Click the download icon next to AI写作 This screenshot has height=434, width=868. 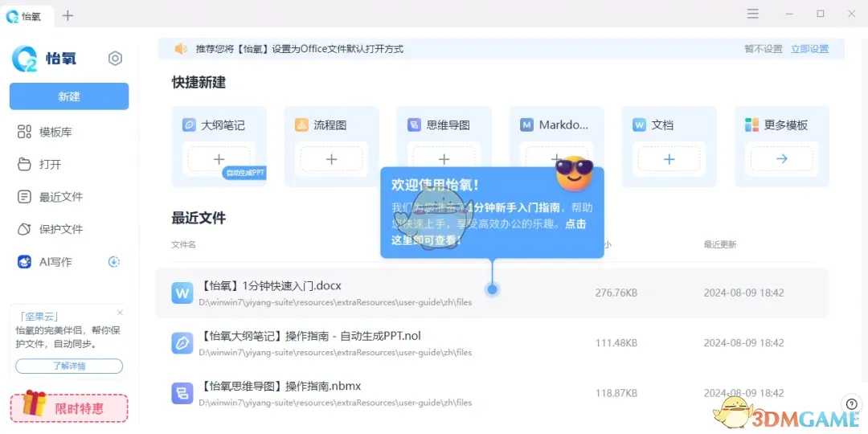point(114,262)
